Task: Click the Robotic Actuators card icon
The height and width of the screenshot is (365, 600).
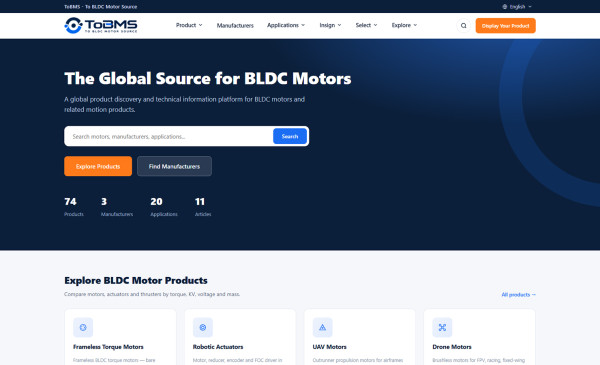Action: [x=203, y=328]
